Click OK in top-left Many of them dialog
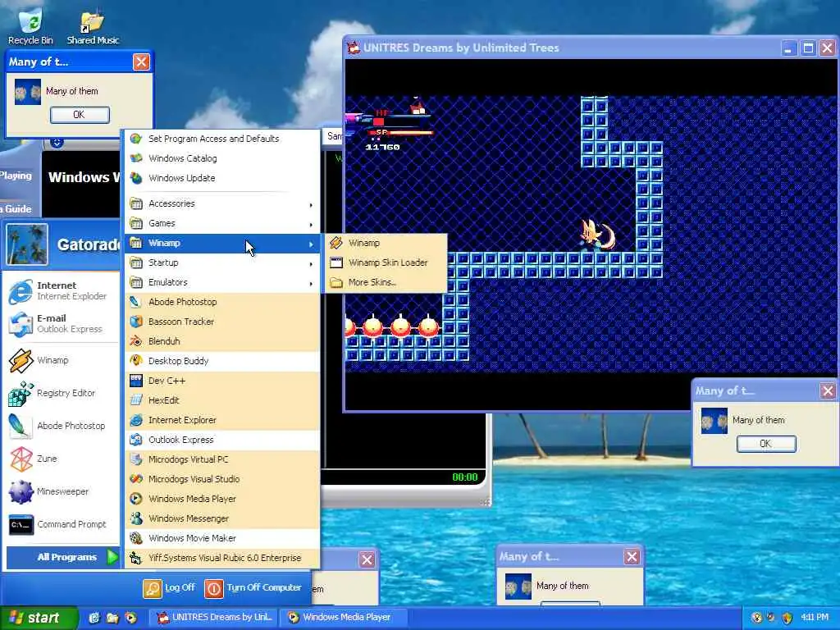Viewport: 840px width, 630px height. point(80,115)
